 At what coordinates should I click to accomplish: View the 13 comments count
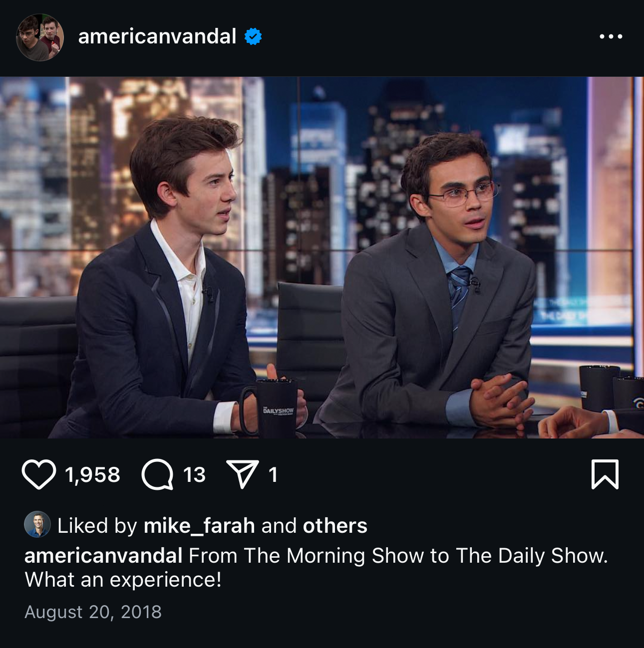(194, 475)
